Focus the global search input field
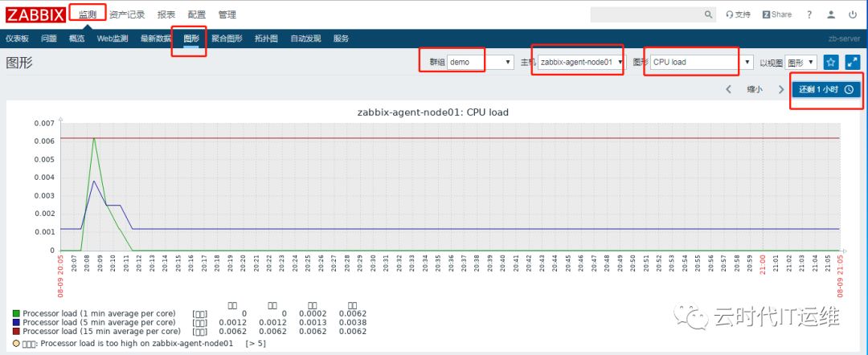Image resolution: width=868 pixels, height=355 pixels. 646,15
